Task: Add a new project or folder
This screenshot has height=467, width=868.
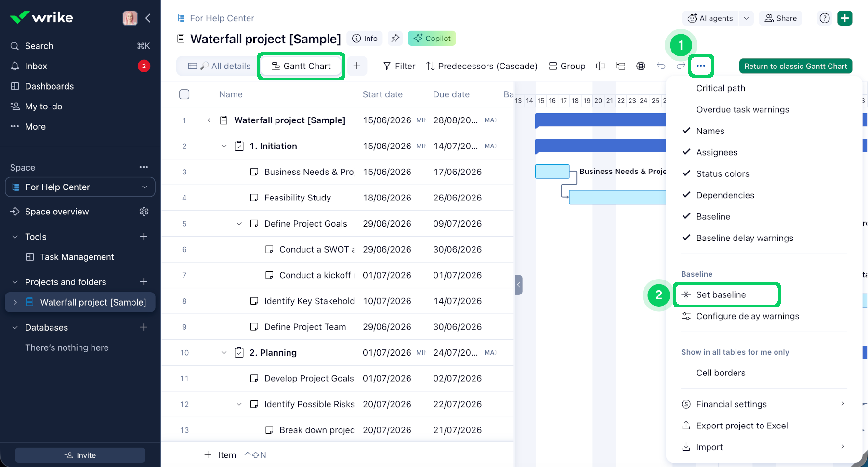Action: point(144,282)
